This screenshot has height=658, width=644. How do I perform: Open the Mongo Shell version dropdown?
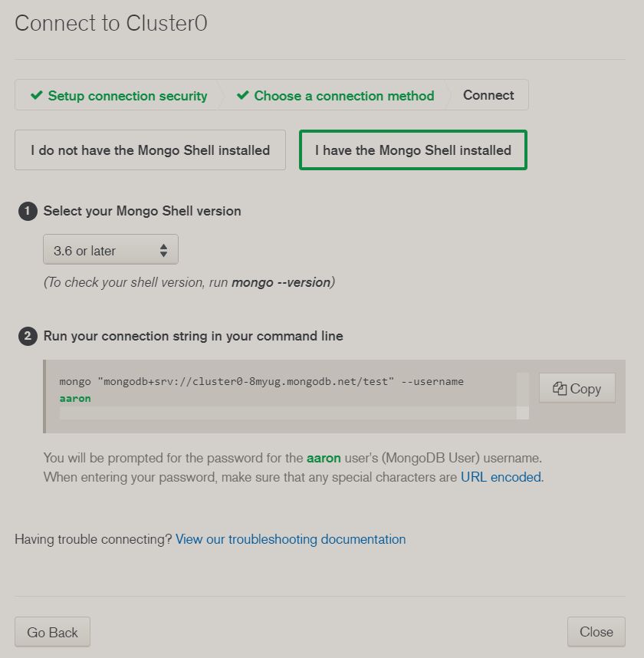(x=110, y=250)
